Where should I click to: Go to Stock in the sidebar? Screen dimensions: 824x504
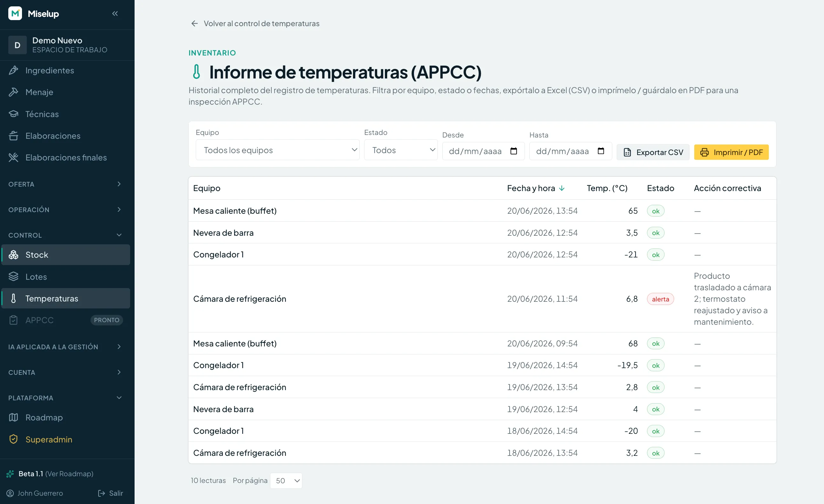[x=66, y=255]
